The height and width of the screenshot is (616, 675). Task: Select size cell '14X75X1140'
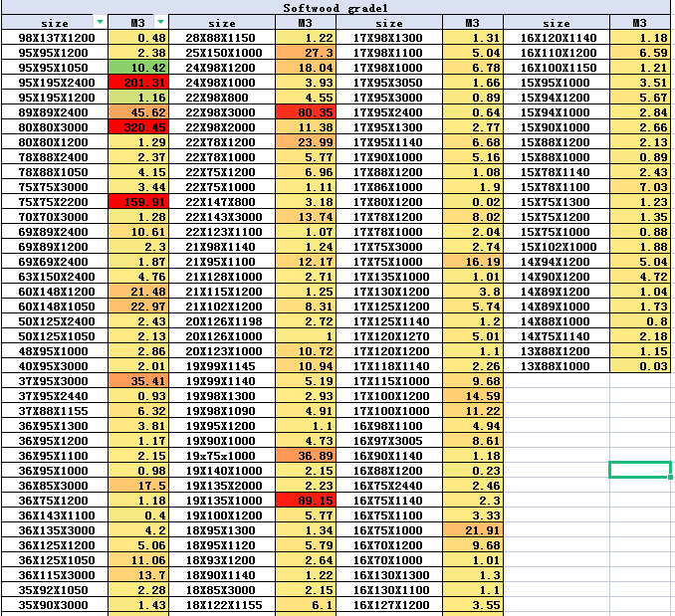pos(557,336)
